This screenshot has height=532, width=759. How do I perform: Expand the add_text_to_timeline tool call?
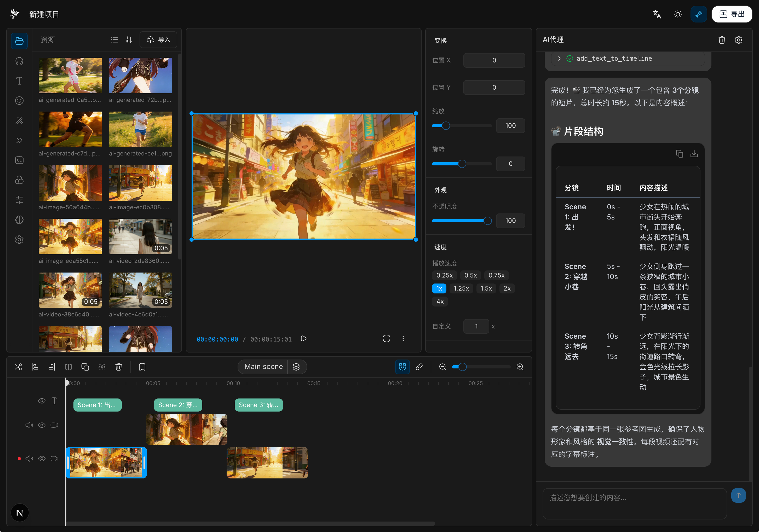pyautogui.click(x=559, y=59)
